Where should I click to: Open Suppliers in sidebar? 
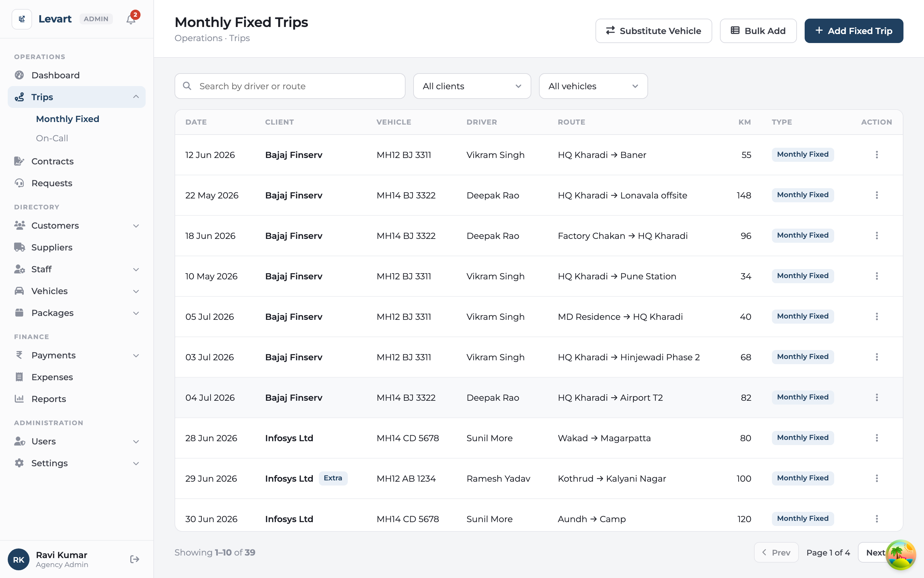[76, 247]
